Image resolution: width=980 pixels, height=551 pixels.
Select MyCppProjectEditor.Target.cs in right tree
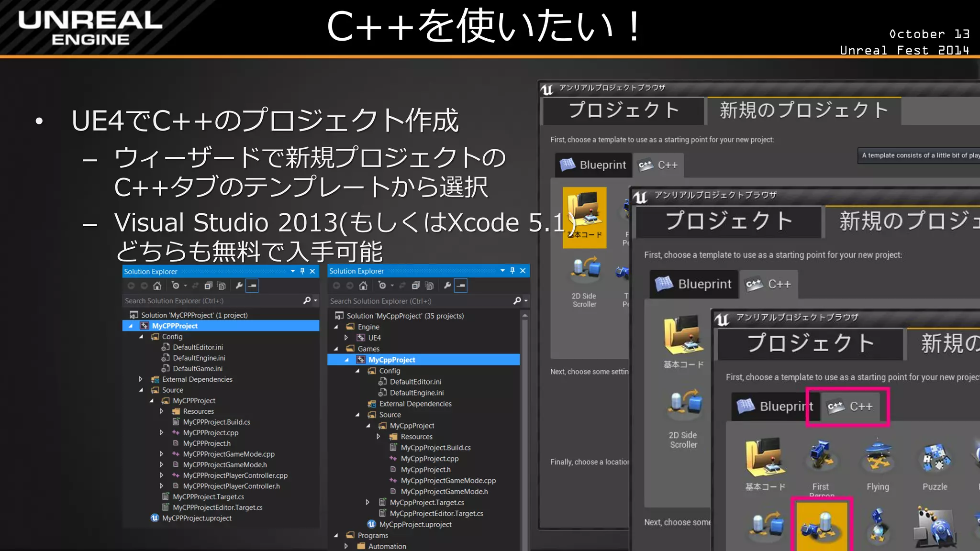pyautogui.click(x=436, y=513)
